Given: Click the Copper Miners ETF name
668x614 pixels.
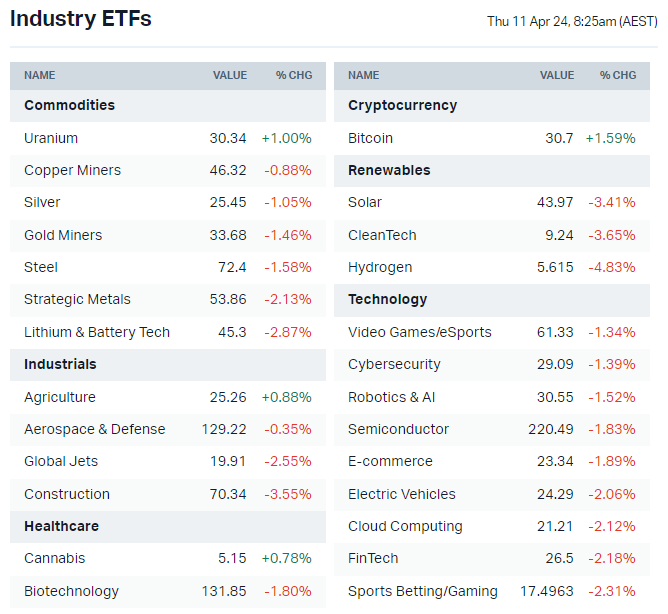Looking at the screenshot, I should tap(72, 170).
